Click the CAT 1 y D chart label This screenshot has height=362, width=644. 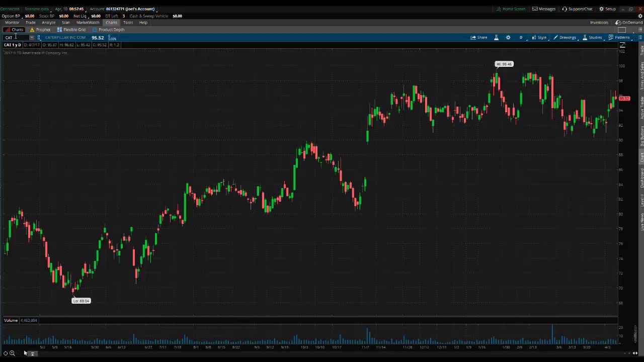pyautogui.click(x=13, y=45)
